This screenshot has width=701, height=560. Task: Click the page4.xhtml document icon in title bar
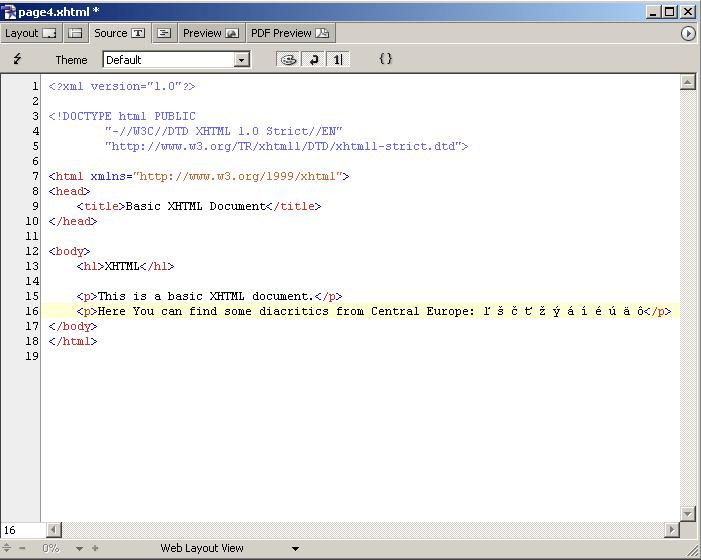pos(8,12)
